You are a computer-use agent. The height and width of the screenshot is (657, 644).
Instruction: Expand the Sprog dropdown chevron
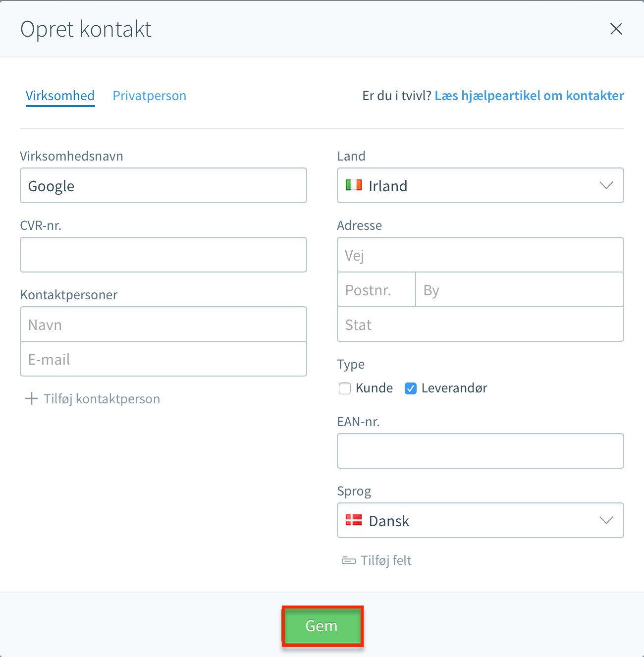(606, 520)
